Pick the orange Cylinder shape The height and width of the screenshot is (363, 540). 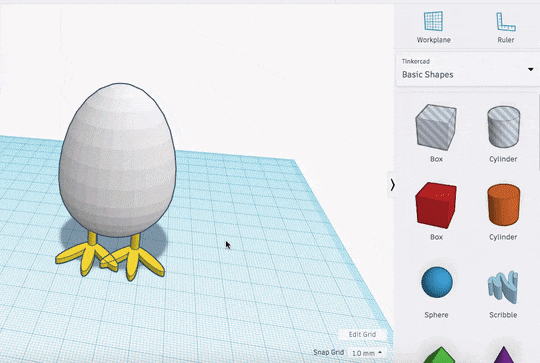[503, 205]
